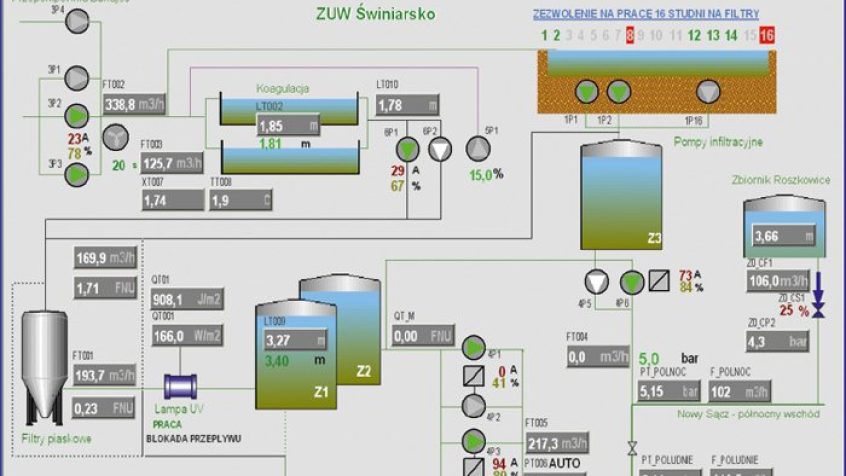This screenshot has width=846, height=476.
Task: Click the LT002 level value 1,85 m
Action: (x=288, y=126)
